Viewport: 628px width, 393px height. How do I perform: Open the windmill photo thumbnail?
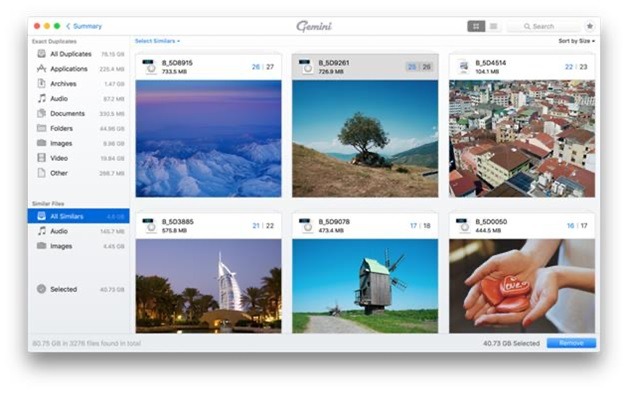[365, 286]
